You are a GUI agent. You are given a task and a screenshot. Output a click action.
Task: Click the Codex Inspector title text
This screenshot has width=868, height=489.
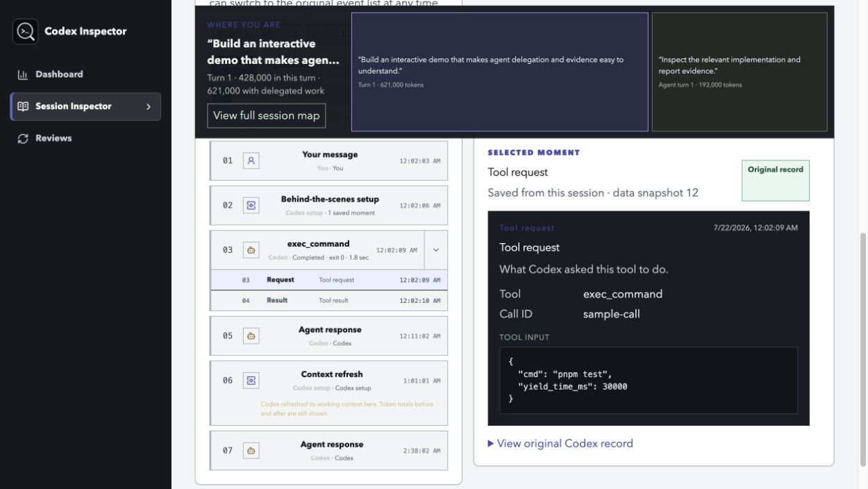[85, 31]
